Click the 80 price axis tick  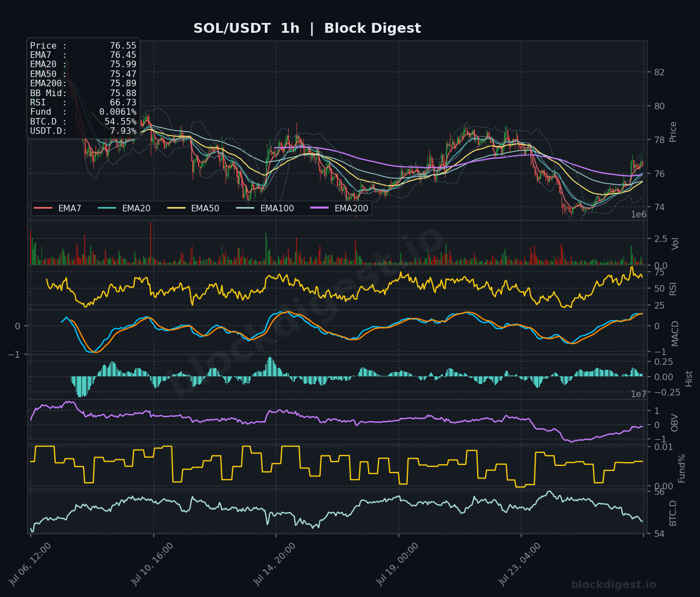point(659,106)
